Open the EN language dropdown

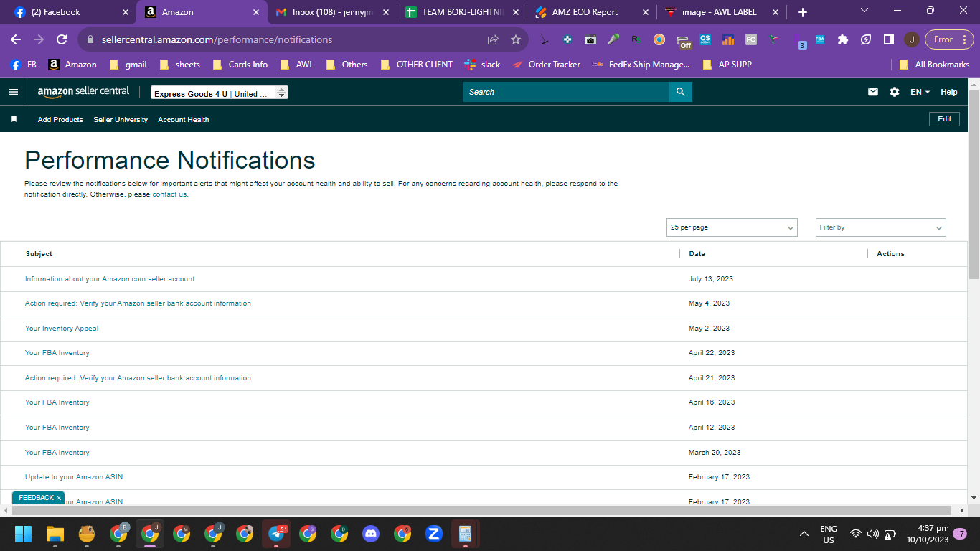click(x=920, y=92)
